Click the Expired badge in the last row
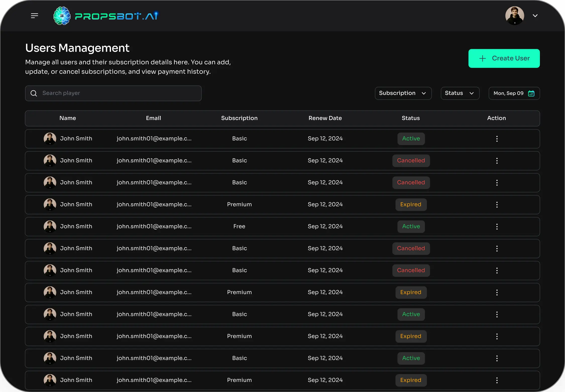This screenshot has height=392, width=565. coord(411,380)
